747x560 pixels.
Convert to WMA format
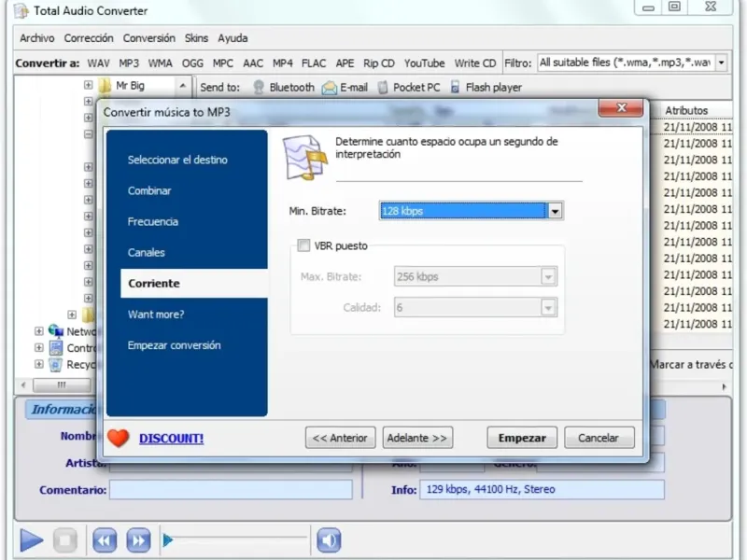(160, 63)
